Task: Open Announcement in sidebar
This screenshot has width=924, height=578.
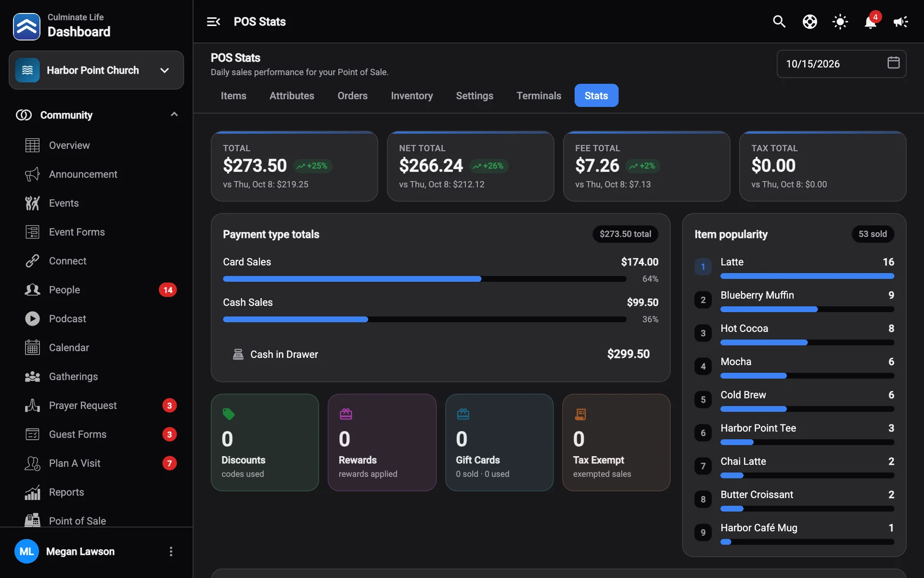Action: (96, 174)
